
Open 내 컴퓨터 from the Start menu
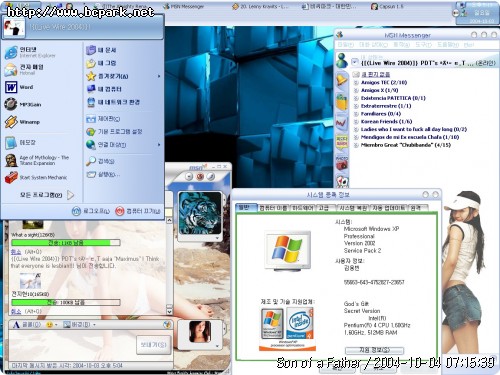[104, 89]
